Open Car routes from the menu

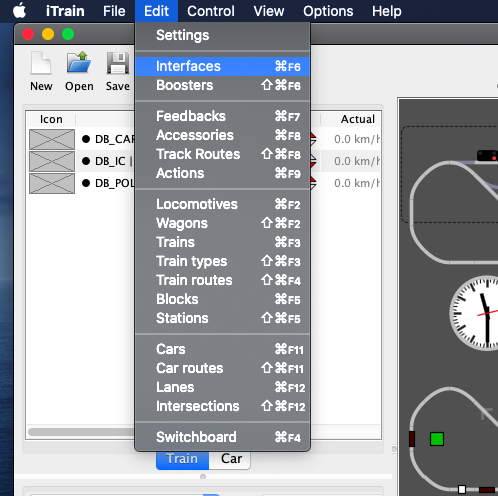[x=222, y=368]
